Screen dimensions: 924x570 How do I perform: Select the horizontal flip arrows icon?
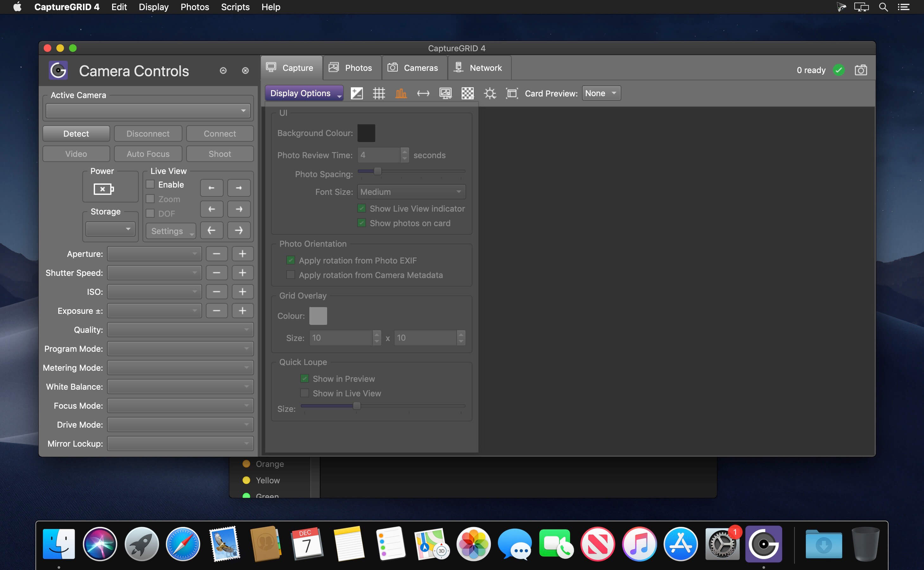point(423,93)
